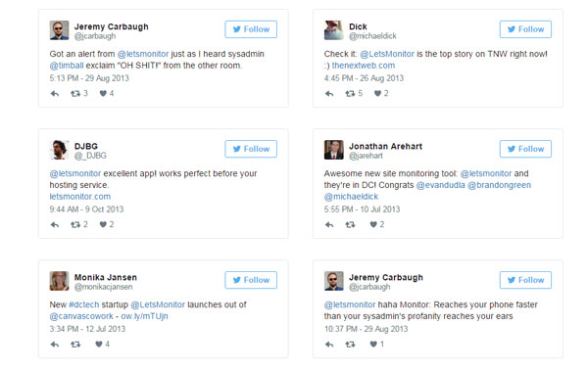Reply to Jeremy Carbaugh's "OH SHIT" tweet
The image size is (588, 371).
[55, 94]
